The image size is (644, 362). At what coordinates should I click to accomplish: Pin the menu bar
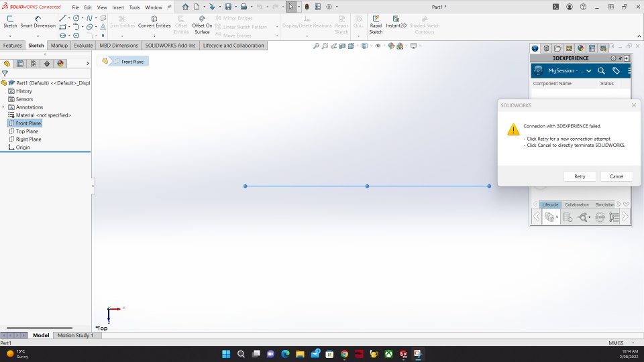click(169, 7)
